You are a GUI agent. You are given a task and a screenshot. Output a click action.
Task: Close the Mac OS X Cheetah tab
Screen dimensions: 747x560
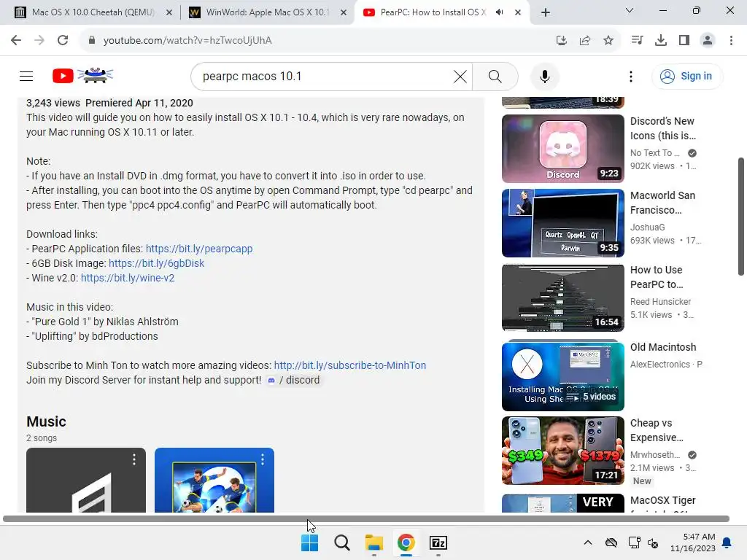(169, 13)
